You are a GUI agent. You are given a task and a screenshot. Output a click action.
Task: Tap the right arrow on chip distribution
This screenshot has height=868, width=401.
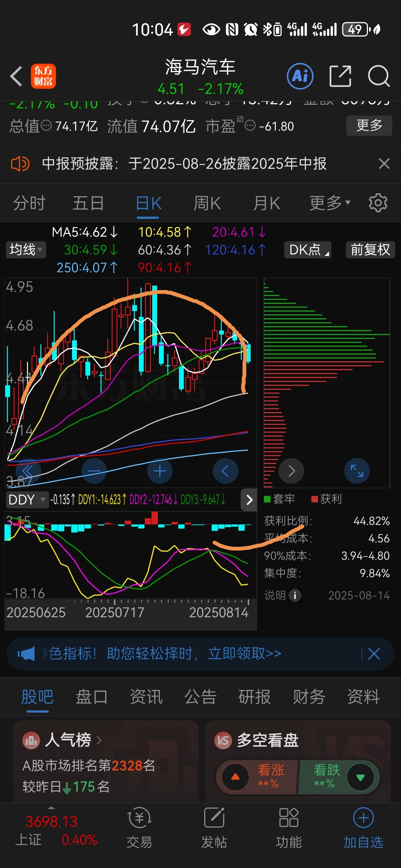(x=291, y=471)
